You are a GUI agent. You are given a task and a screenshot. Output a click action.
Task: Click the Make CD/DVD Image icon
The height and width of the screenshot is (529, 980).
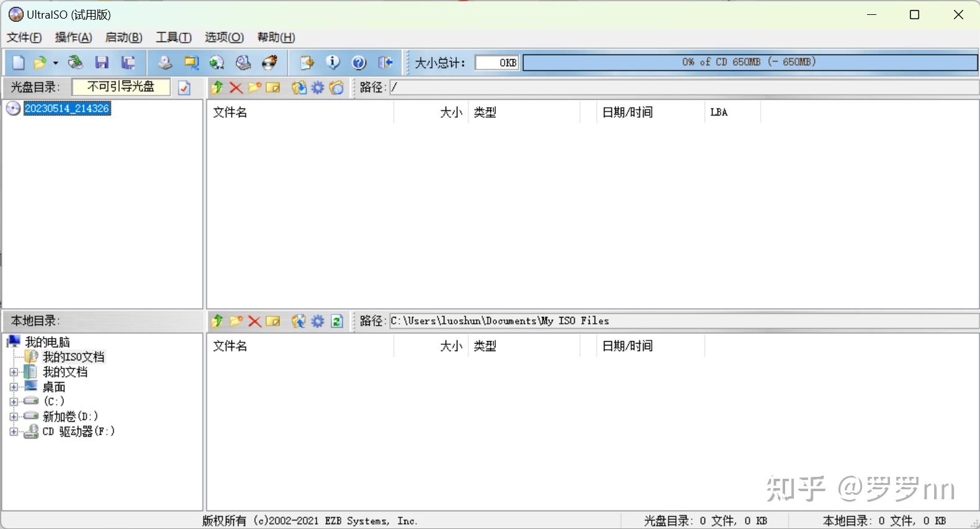point(164,63)
